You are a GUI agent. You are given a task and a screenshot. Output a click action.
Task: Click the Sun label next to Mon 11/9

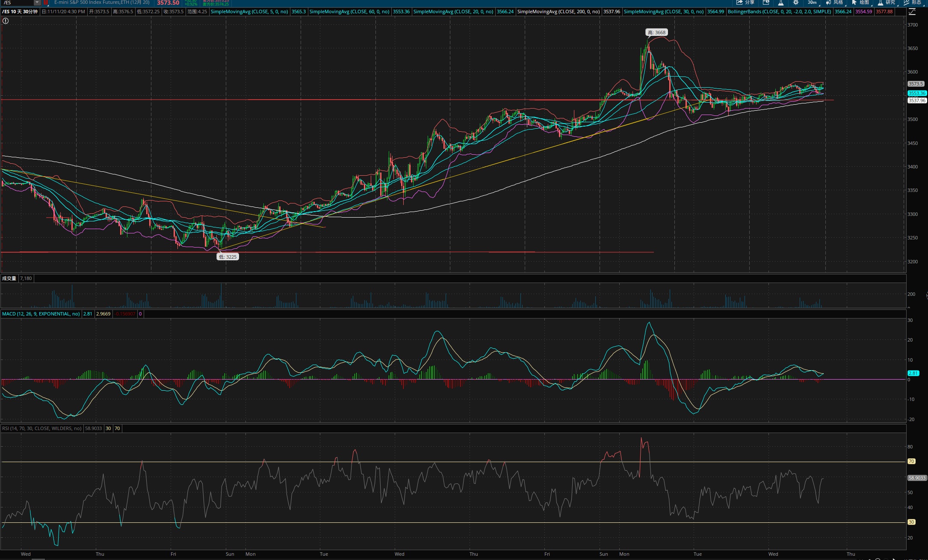click(603, 554)
